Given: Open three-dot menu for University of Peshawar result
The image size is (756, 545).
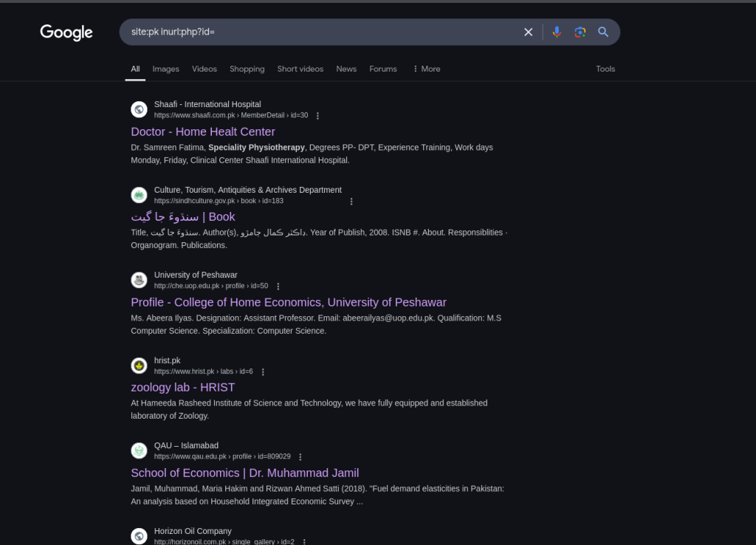Looking at the screenshot, I should point(278,287).
